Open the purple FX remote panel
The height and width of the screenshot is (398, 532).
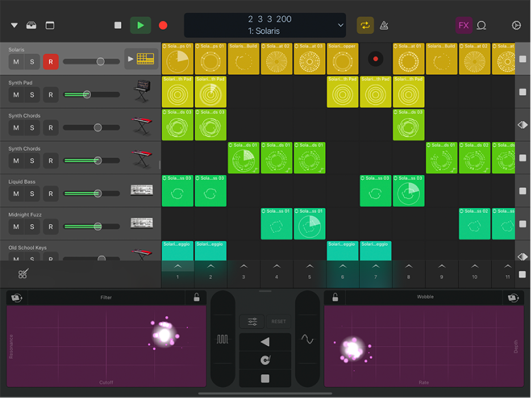[x=464, y=25]
